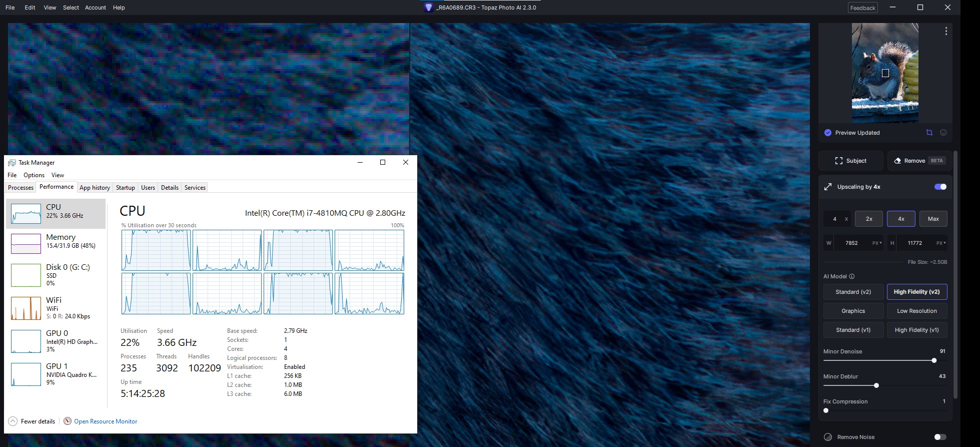
Task: Click the Subject selection button
Action: [850, 161]
